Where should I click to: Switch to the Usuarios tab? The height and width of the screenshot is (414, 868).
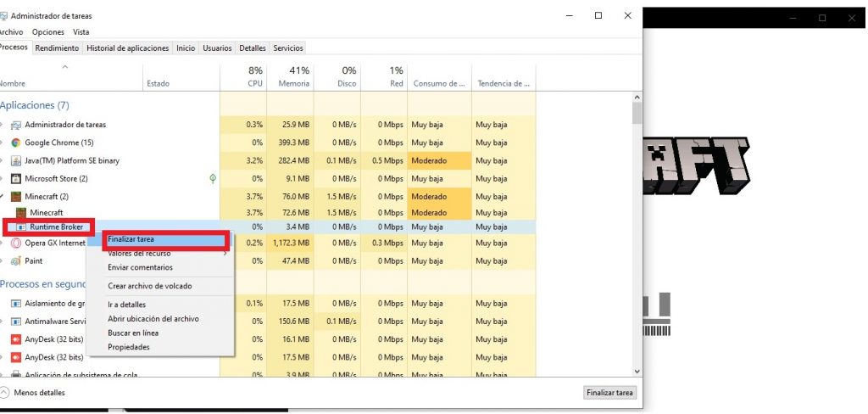click(217, 48)
